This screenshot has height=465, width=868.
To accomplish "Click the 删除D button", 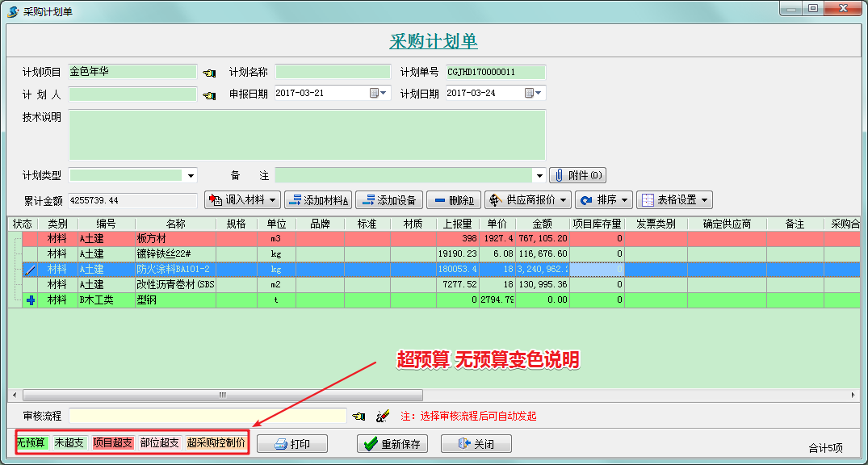I will pyautogui.click(x=453, y=200).
